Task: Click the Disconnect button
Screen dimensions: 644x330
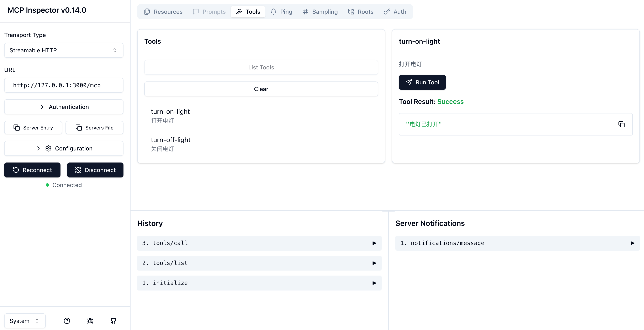Action: (x=95, y=170)
